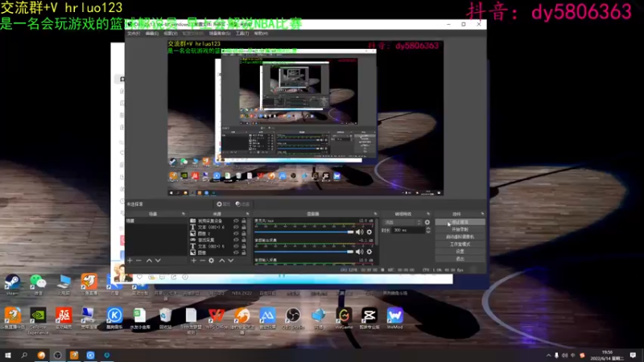
Task: Mute the second mixer channel speaker icon
Action: (359, 252)
